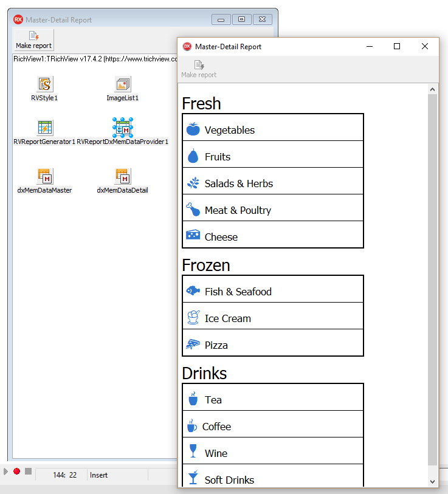Screen dimensions: 448x494
Task: Click the Coffee text
Action: [x=216, y=427]
